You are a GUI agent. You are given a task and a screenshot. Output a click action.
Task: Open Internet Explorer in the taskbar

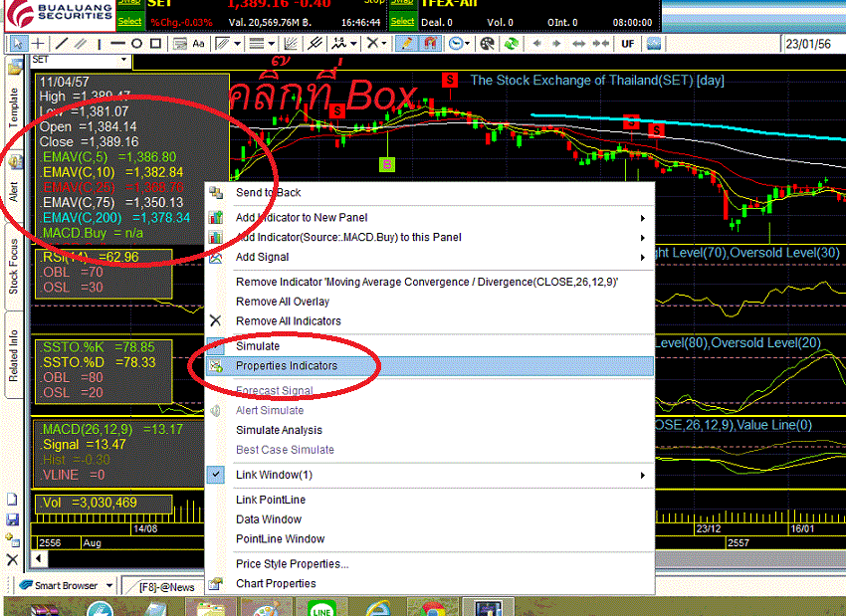pyautogui.click(x=379, y=609)
